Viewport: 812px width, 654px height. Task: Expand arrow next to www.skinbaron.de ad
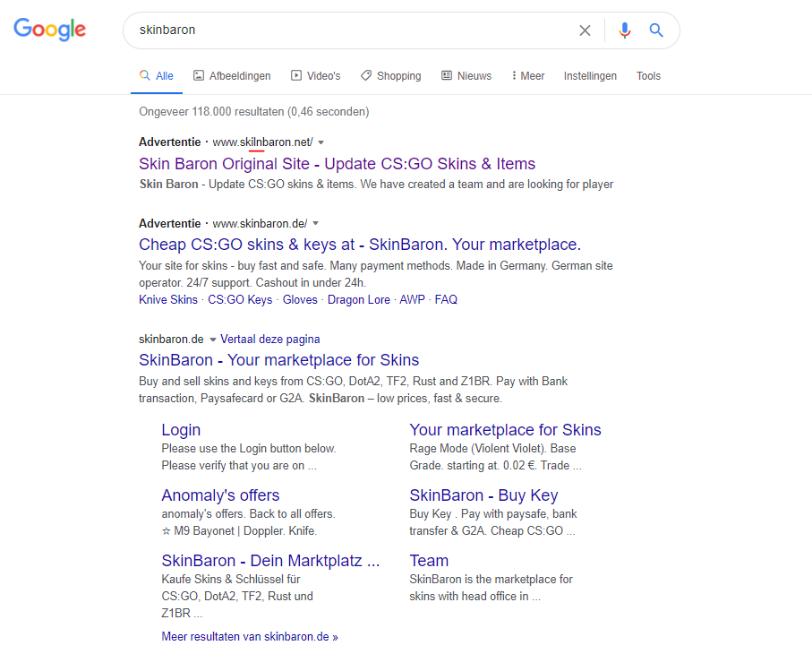point(315,223)
